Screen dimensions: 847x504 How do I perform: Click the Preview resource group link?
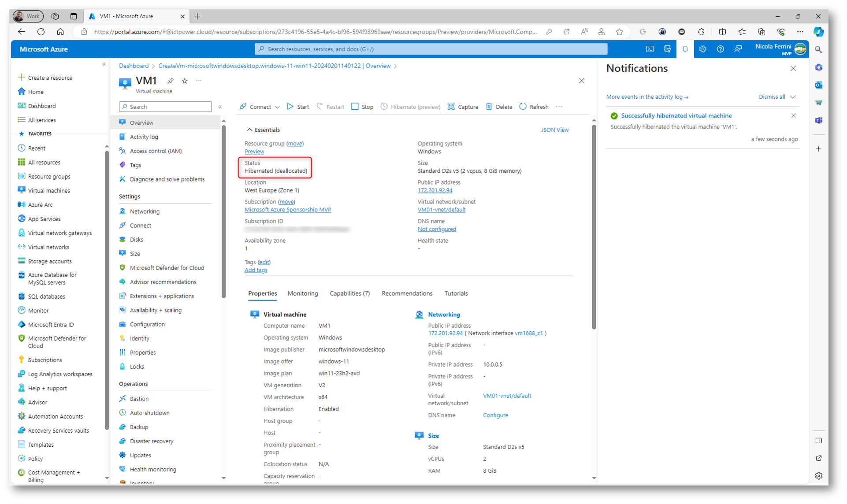click(x=254, y=152)
